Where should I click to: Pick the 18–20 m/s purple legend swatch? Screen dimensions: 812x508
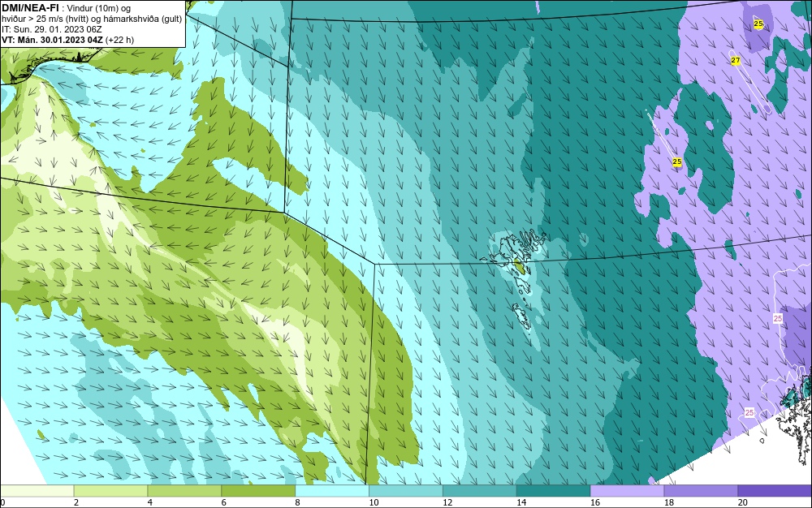tap(702, 490)
